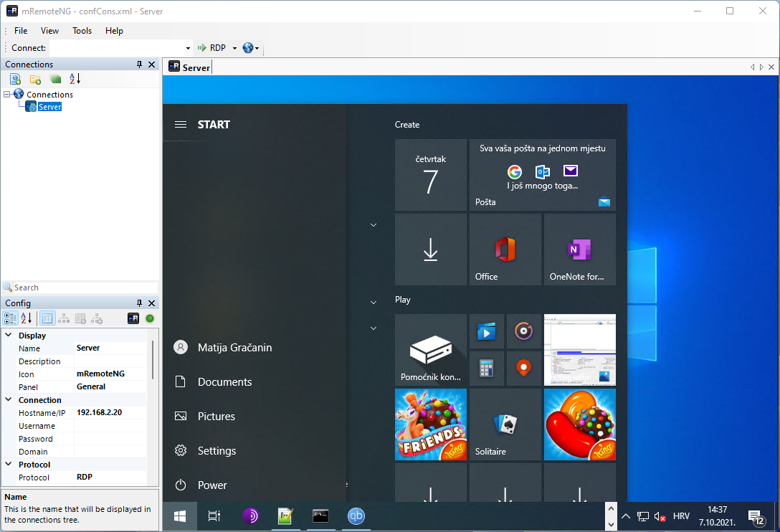Close the Config panel
This screenshot has width=780, height=532.
pyautogui.click(x=152, y=303)
